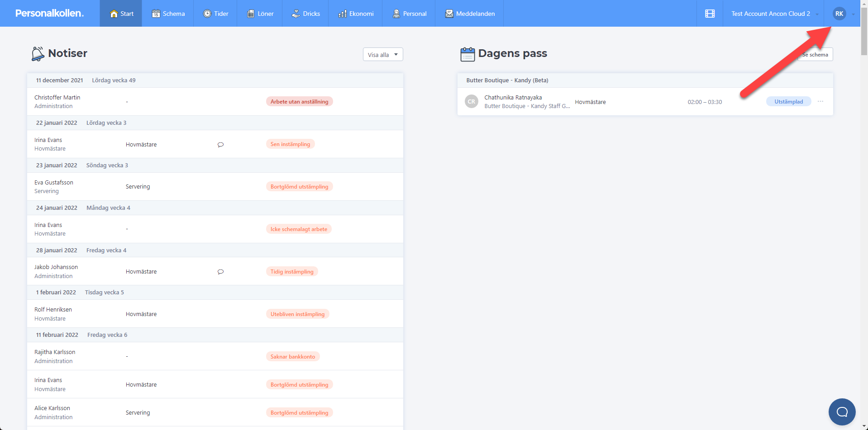Select Christoffer Martin name

coord(57,97)
